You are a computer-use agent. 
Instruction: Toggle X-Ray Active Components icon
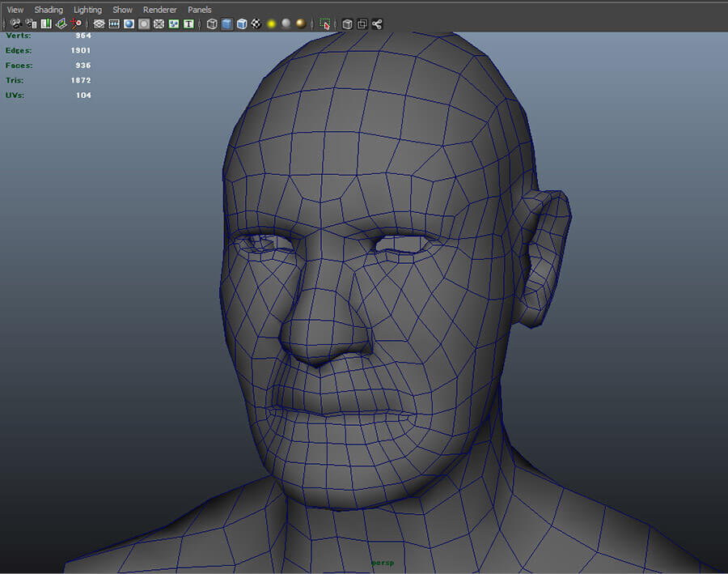tap(362, 23)
